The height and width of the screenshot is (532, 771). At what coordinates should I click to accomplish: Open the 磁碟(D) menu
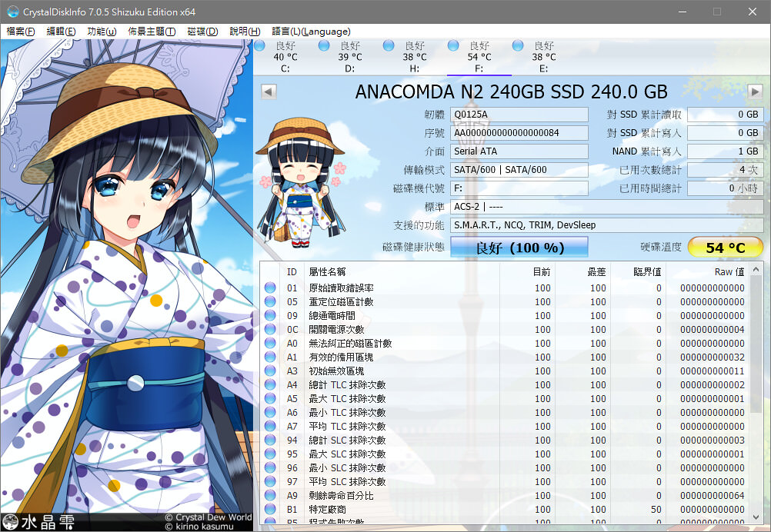point(202,32)
